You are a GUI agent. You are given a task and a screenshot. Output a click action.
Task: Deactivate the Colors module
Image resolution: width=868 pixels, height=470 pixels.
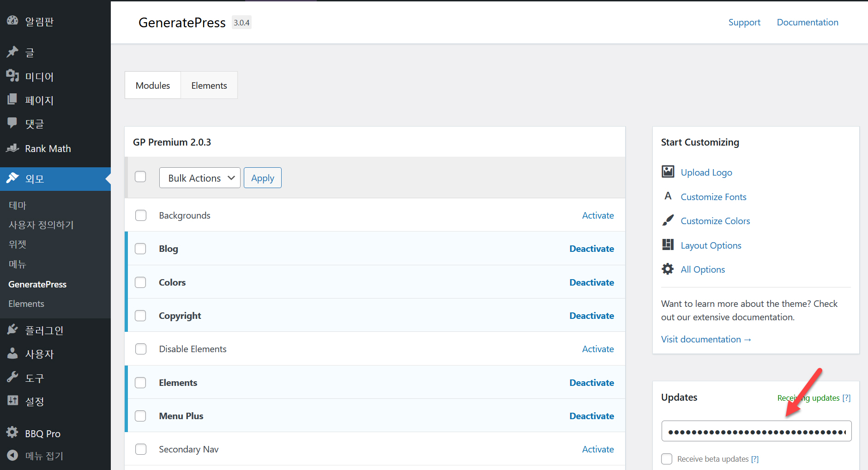591,282
